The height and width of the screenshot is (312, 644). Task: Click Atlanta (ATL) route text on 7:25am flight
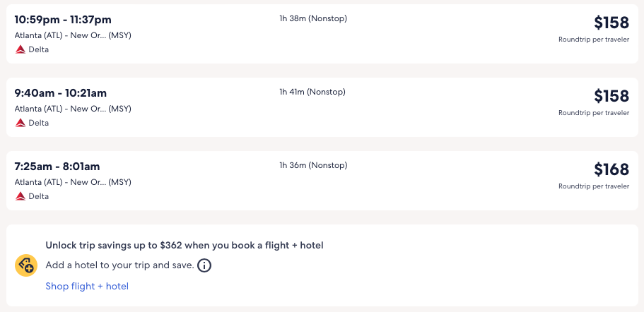73,182
